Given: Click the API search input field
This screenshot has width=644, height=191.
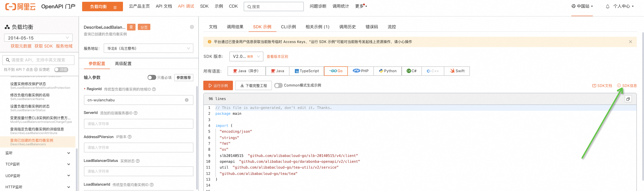Looking at the screenshot, I should (39, 60).
